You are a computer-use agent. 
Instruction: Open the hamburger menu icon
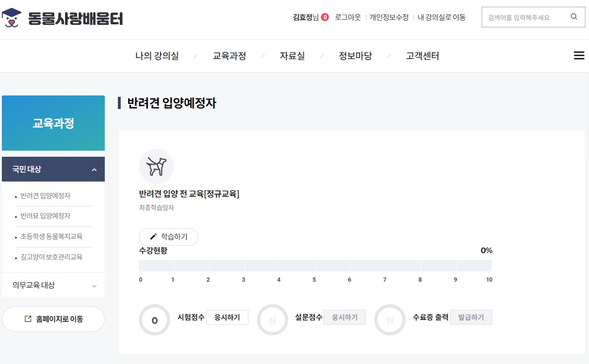[x=579, y=56]
